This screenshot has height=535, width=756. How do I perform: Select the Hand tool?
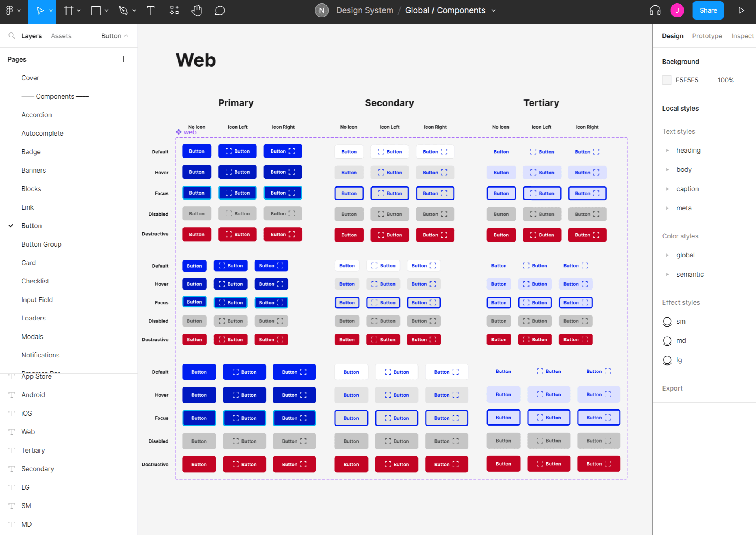click(197, 10)
